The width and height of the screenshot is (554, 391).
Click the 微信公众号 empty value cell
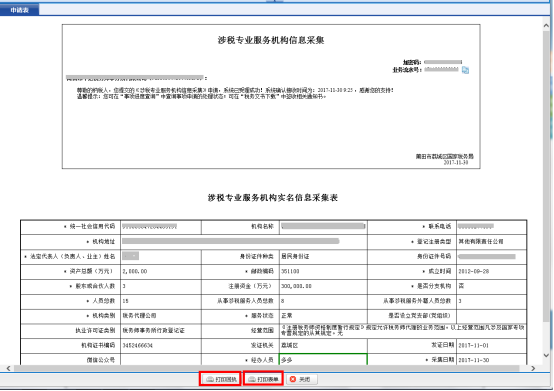point(161,360)
